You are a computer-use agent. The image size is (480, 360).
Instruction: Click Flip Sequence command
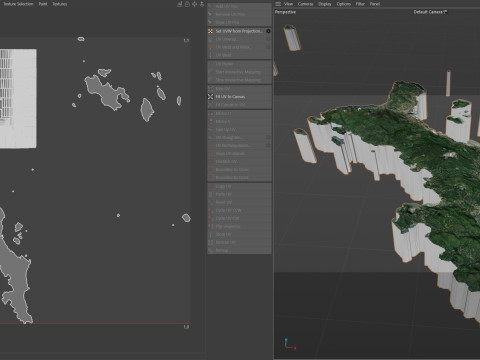(x=239, y=226)
